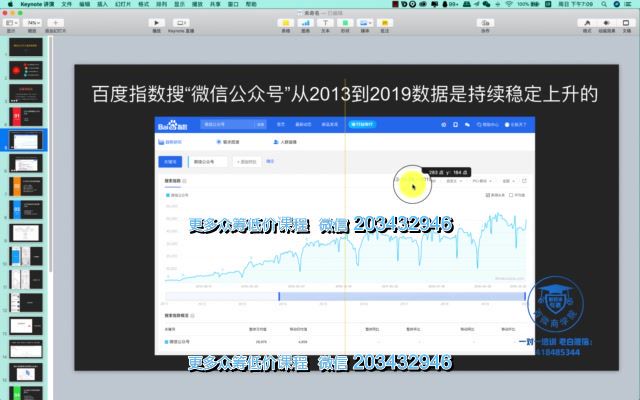
Task: Click the menu bar clock showing 下午7:09
Action: (576, 4)
